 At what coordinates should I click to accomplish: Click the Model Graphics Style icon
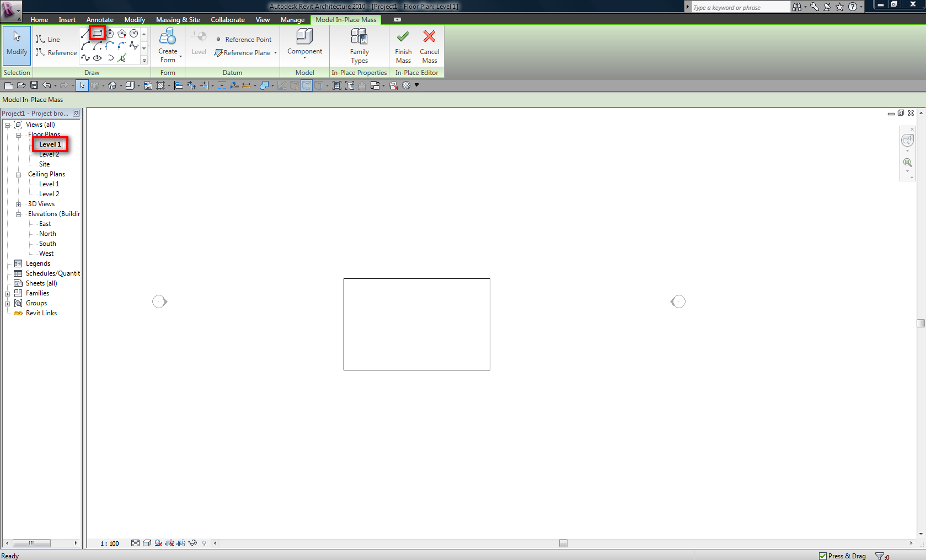(147, 543)
